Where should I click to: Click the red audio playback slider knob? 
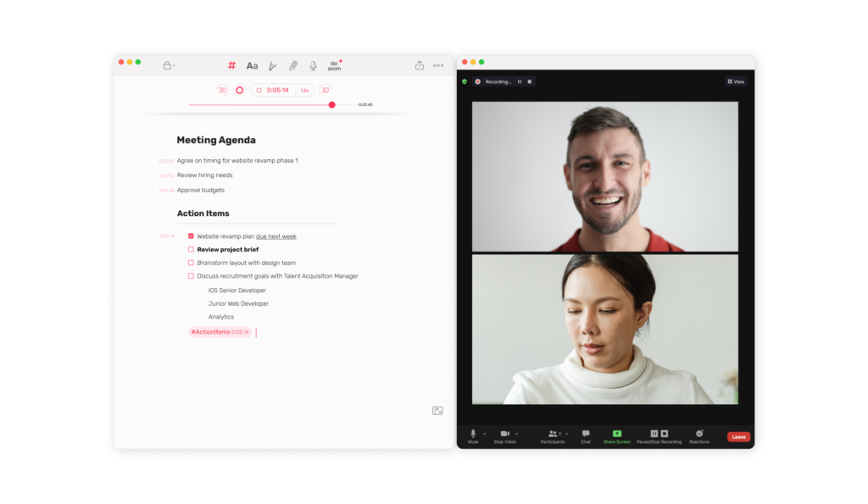tap(331, 104)
